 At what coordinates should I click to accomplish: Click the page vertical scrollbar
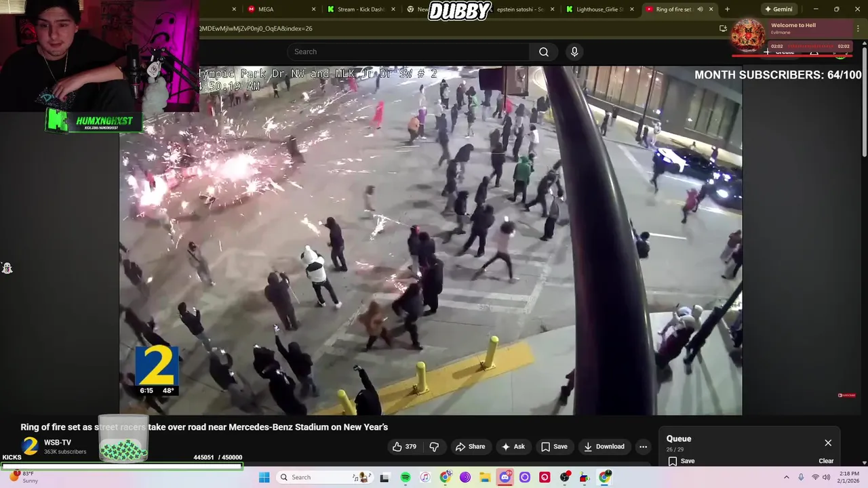pos(864,102)
